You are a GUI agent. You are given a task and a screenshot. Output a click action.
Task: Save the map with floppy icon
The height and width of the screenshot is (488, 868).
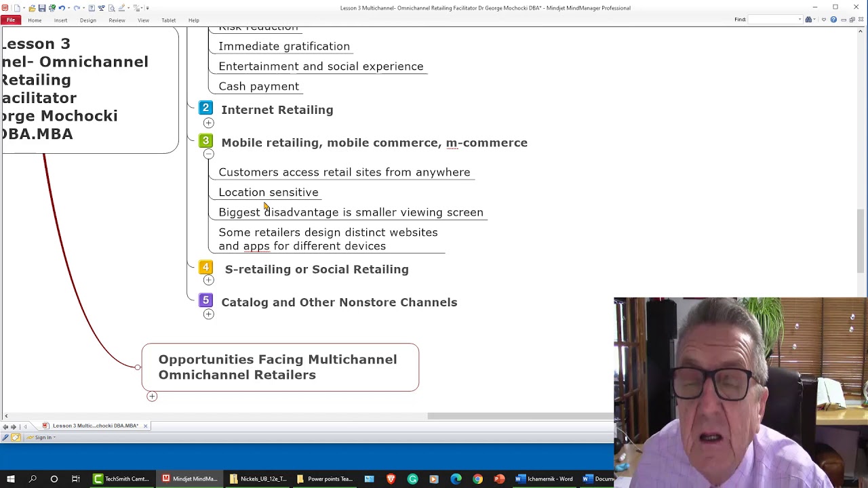(42, 8)
